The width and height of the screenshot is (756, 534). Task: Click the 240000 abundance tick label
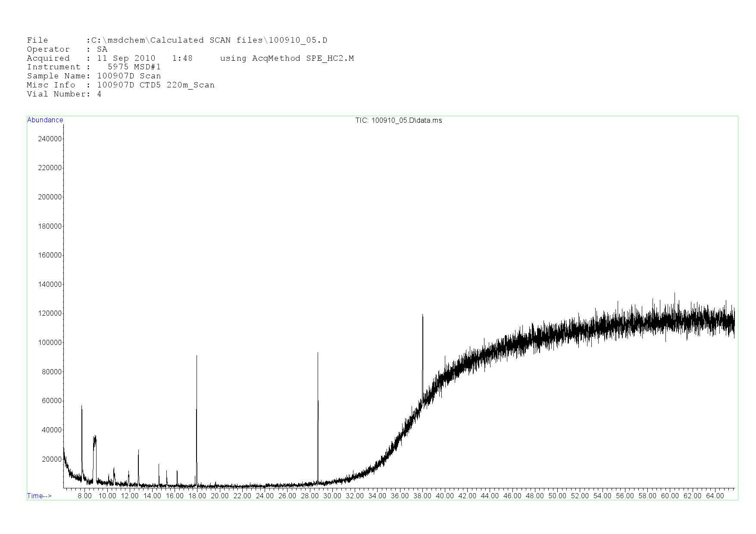point(50,139)
